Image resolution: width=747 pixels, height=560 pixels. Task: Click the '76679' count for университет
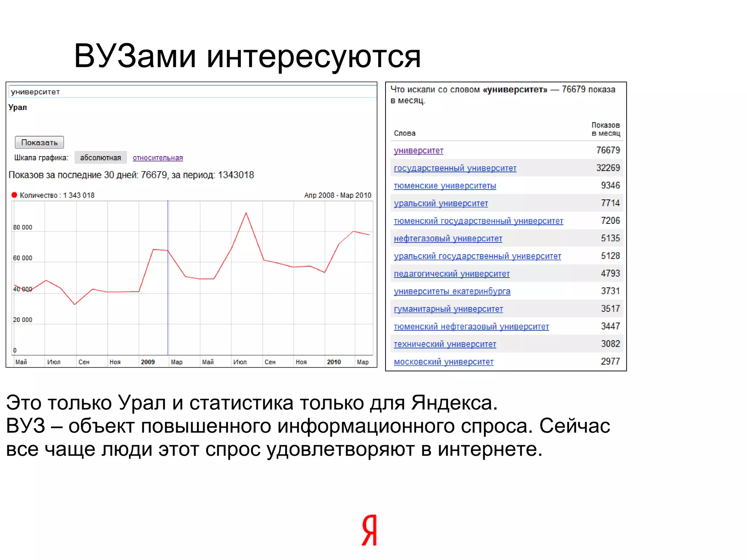pyautogui.click(x=608, y=150)
